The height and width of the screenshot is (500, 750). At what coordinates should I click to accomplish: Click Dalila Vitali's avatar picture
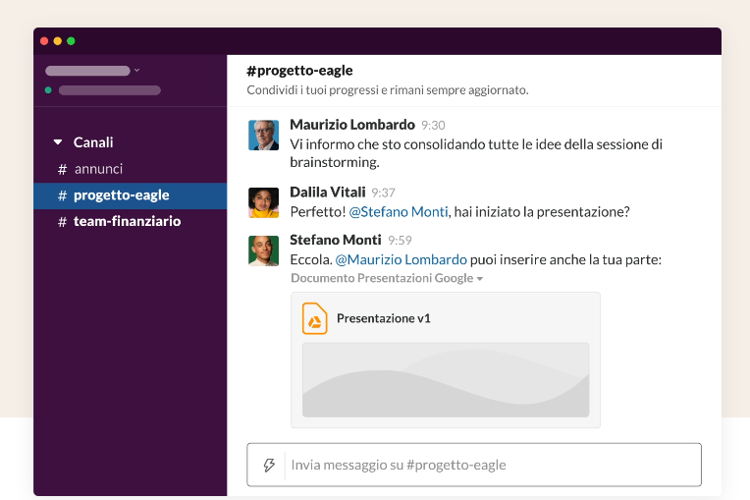[264, 202]
